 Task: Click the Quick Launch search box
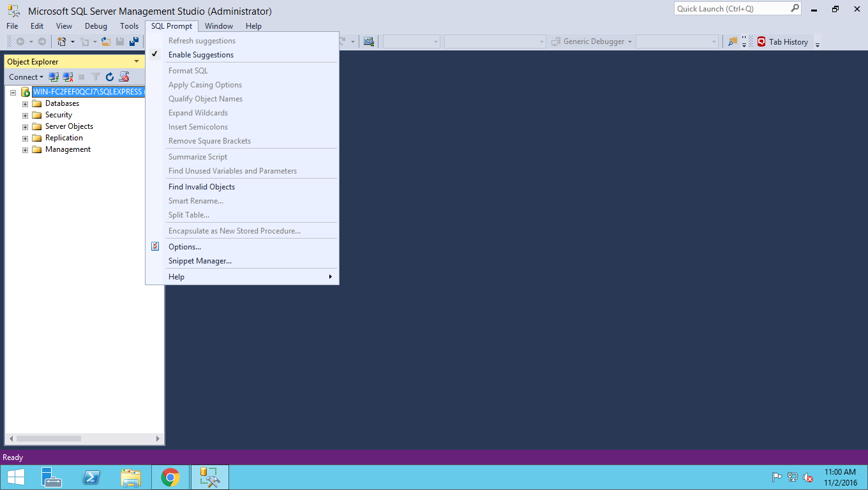coord(731,9)
